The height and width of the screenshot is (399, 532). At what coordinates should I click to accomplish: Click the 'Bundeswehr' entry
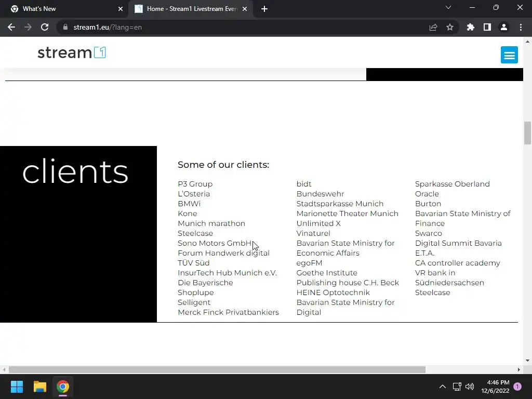320,194
